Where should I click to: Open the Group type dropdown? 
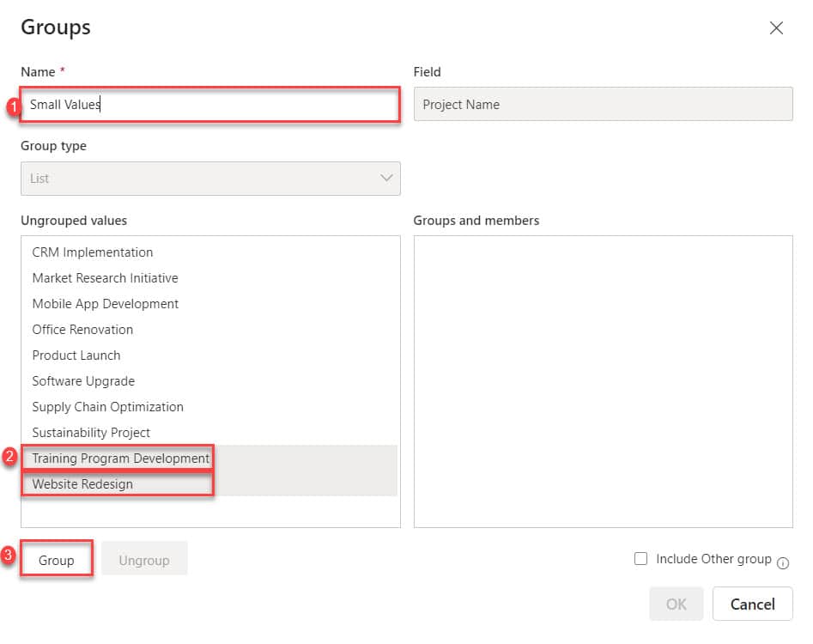(210, 179)
